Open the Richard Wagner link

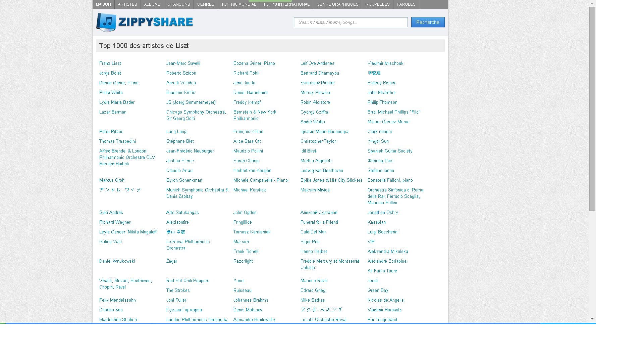(115, 222)
